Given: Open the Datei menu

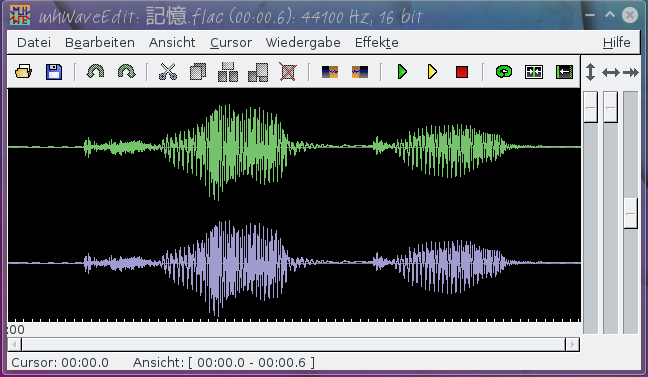Looking at the screenshot, I should click(34, 43).
